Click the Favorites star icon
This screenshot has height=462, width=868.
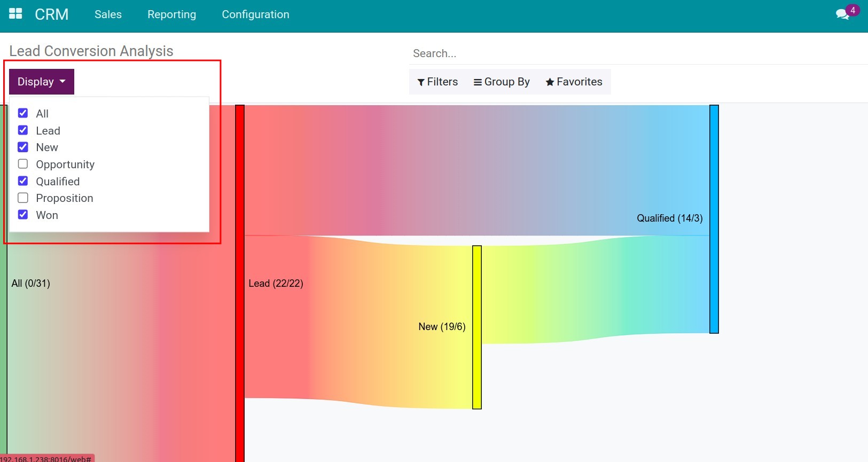550,82
